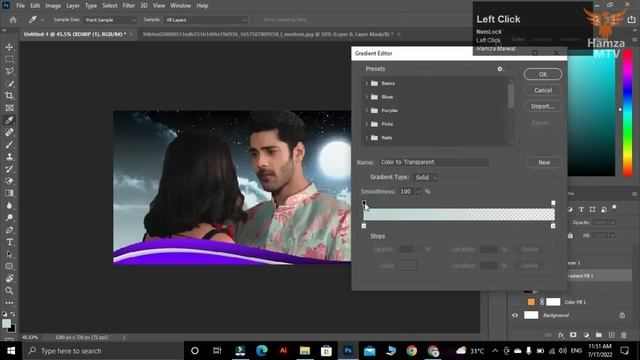Expand the Basics presets folder
The height and width of the screenshot is (360, 640).
[367, 83]
